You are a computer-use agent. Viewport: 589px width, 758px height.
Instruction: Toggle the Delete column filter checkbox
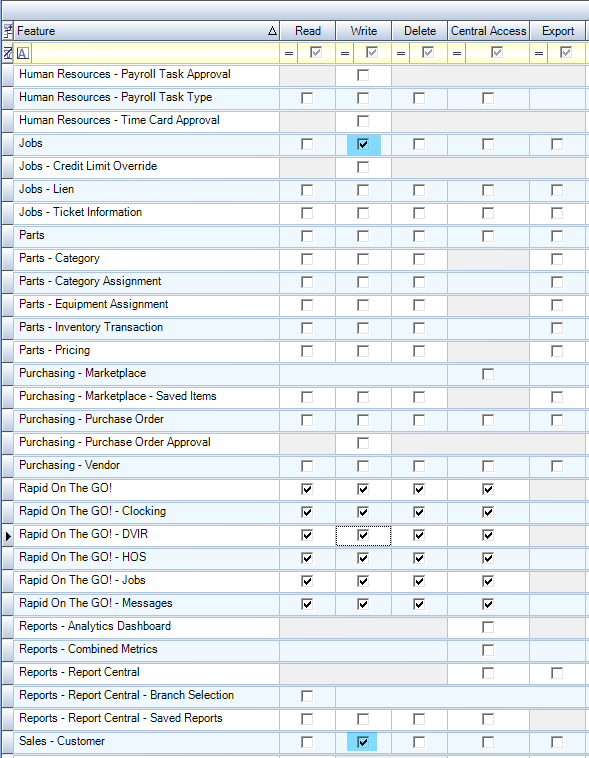(427, 52)
